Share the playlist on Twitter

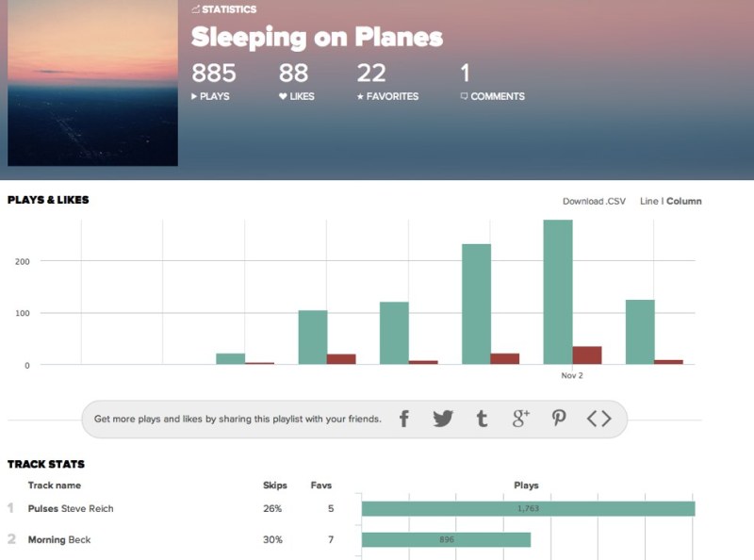click(x=443, y=417)
